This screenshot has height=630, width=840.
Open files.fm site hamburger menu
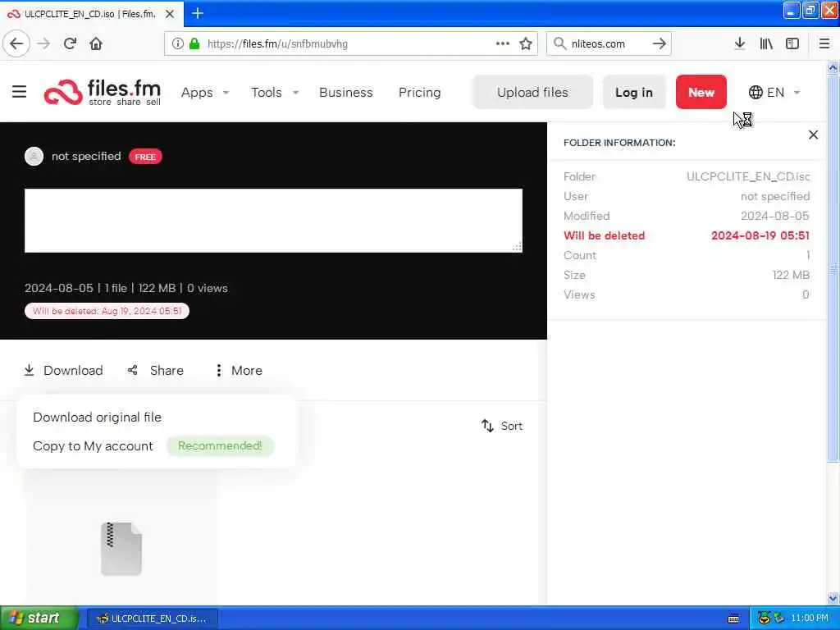coord(20,92)
